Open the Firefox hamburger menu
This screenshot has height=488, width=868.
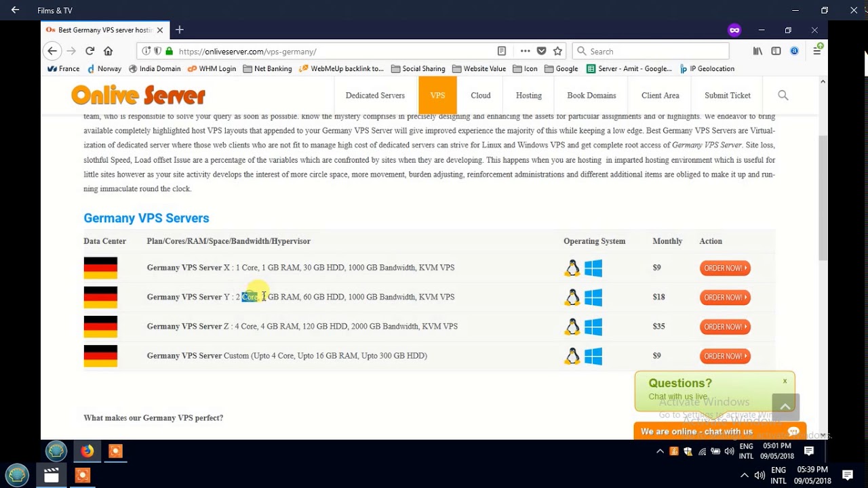point(817,51)
